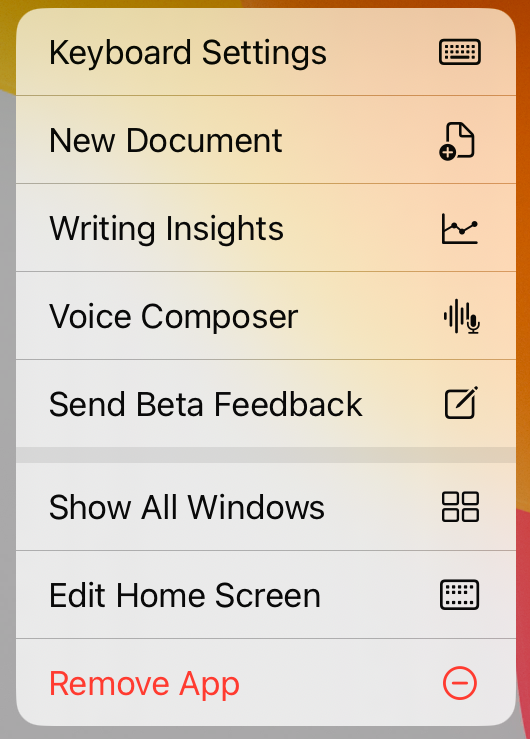Viewport: 530px width, 739px height.
Task: Tap the red Remove App text
Action: [x=145, y=684]
